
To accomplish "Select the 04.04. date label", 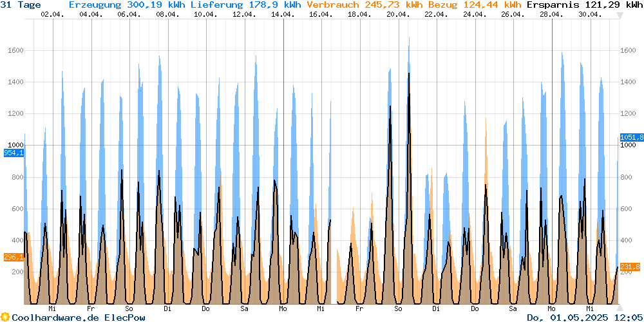I will point(91,14).
